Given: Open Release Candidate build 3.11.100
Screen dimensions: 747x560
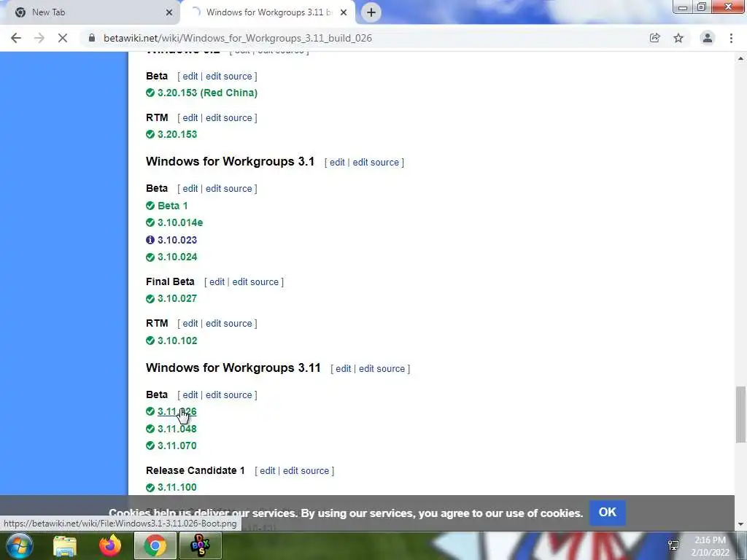Looking at the screenshot, I should click(177, 487).
